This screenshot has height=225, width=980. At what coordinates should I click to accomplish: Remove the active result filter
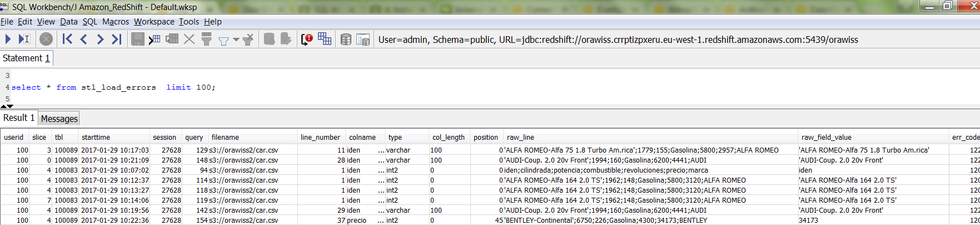[x=248, y=39]
